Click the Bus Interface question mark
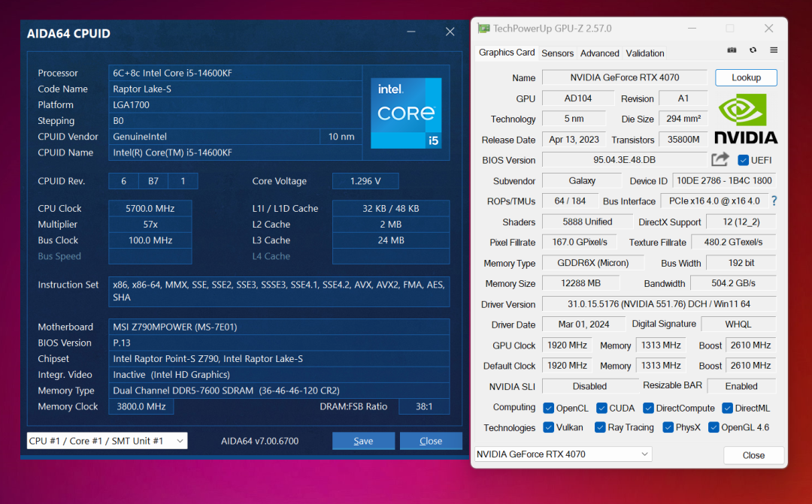Screen dimensions: 812x504 (x=774, y=201)
